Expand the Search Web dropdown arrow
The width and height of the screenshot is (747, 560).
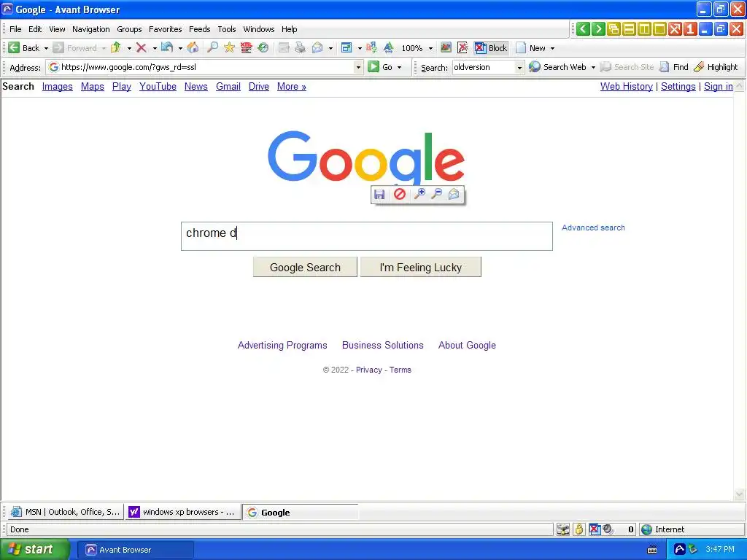[x=593, y=68]
